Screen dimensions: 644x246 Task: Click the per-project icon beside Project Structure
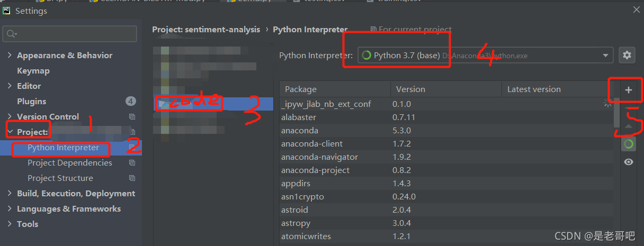click(x=132, y=178)
